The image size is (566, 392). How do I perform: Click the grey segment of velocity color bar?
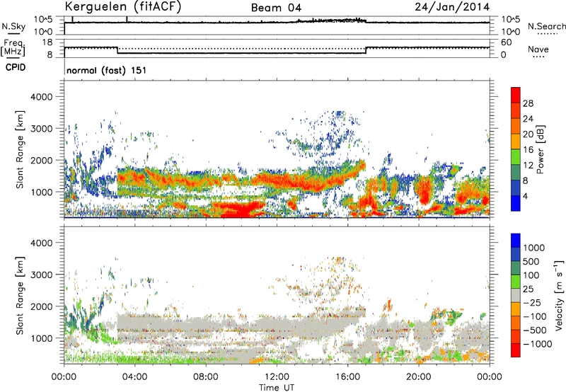(516, 296)
